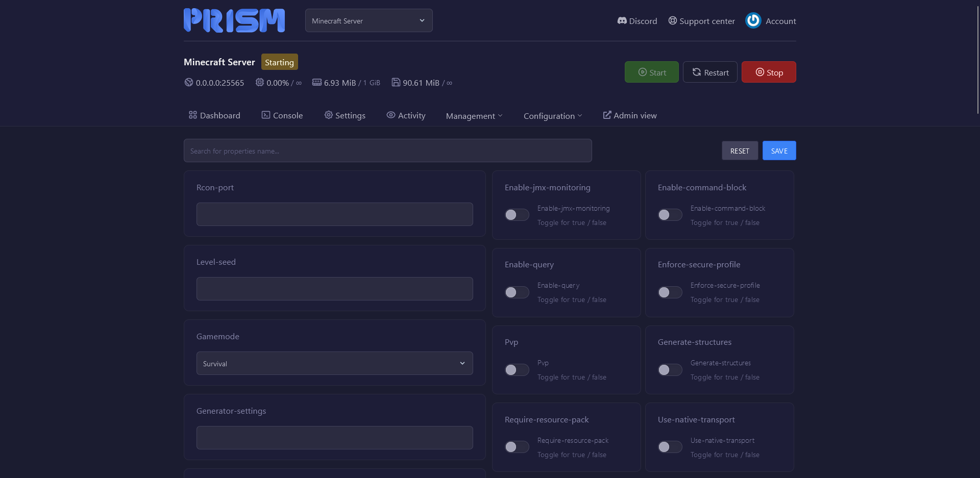
Task: Stop the server with red Stop button
Action: (x=768, y=72)
